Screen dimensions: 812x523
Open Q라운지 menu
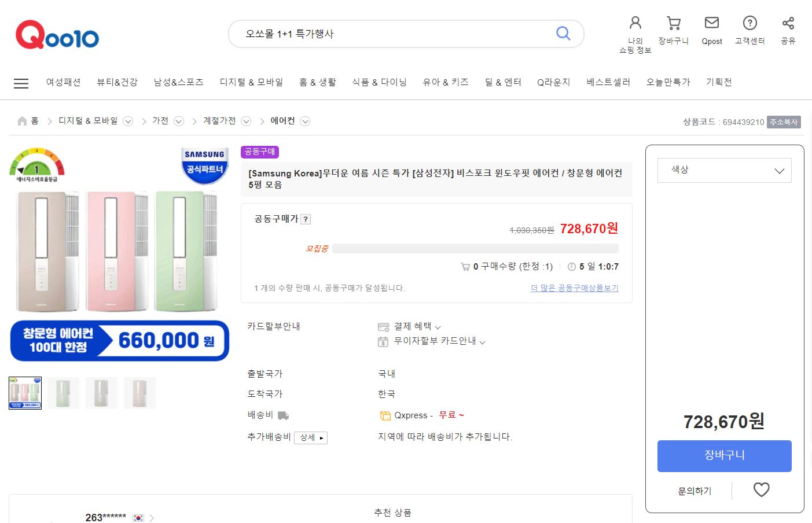(553, 82)
